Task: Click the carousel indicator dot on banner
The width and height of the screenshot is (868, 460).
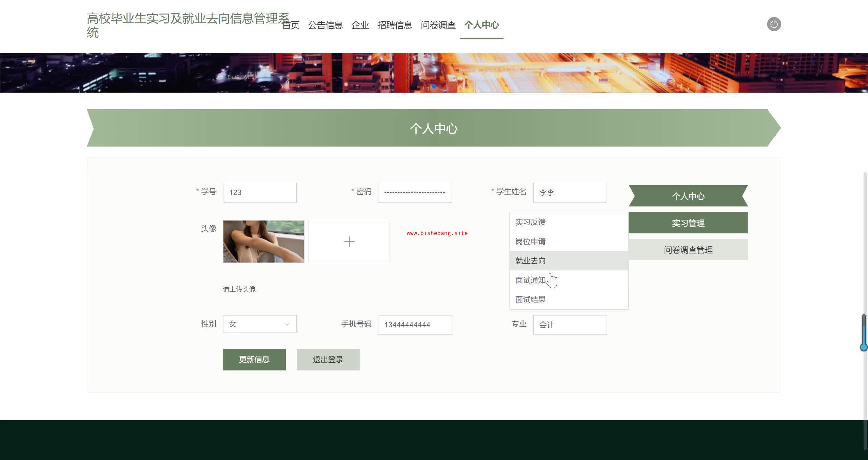Action: 434,87
